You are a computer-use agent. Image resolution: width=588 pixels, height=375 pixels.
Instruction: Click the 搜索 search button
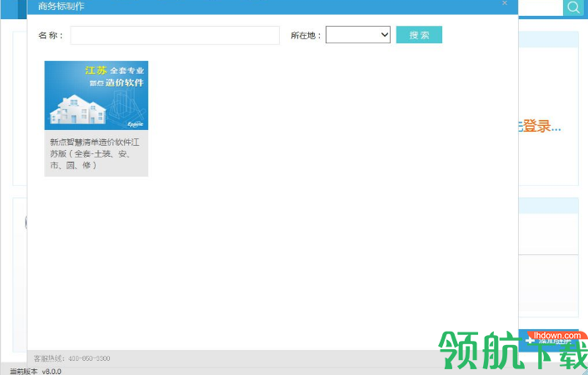[419, 34]
